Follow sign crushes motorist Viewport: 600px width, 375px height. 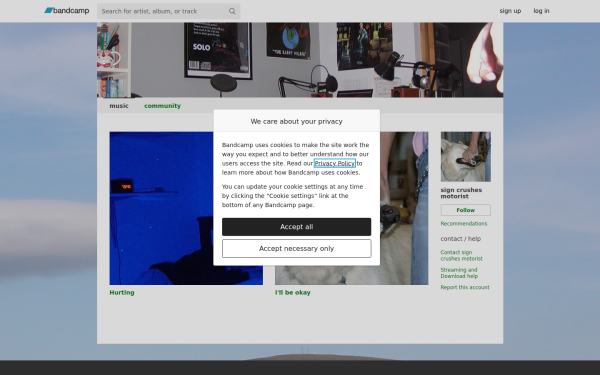click(x=466, y=210)
